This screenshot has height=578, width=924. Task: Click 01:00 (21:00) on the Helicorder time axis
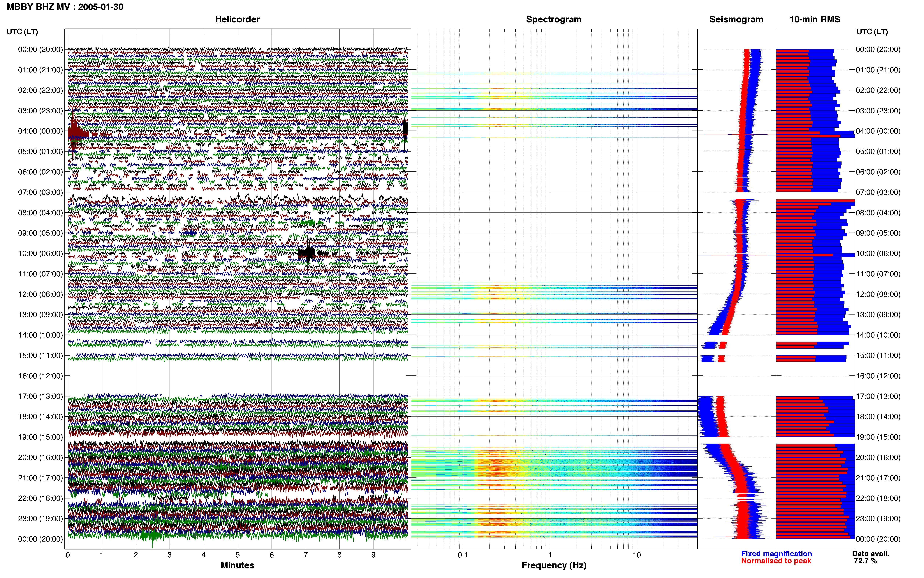click(41, 70)
